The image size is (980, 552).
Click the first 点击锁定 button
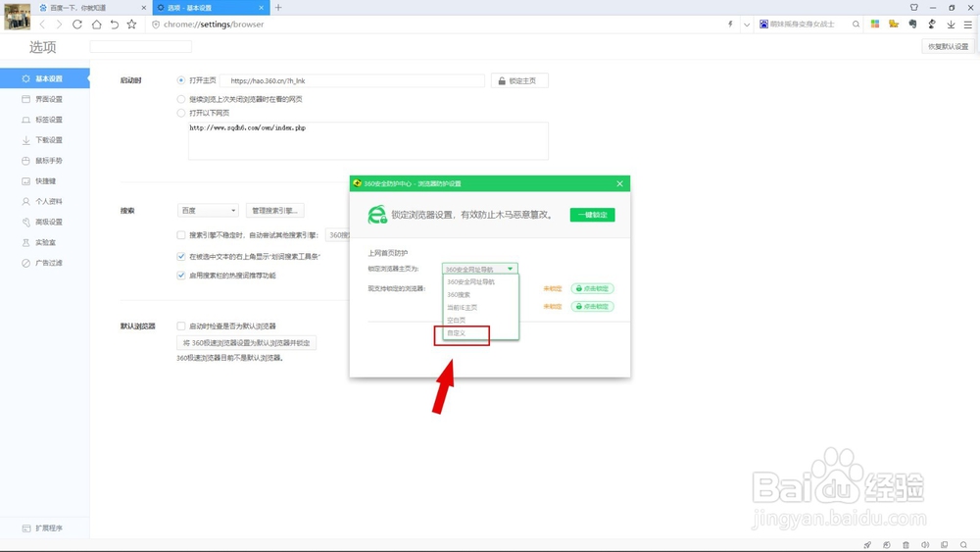(592, 288)
